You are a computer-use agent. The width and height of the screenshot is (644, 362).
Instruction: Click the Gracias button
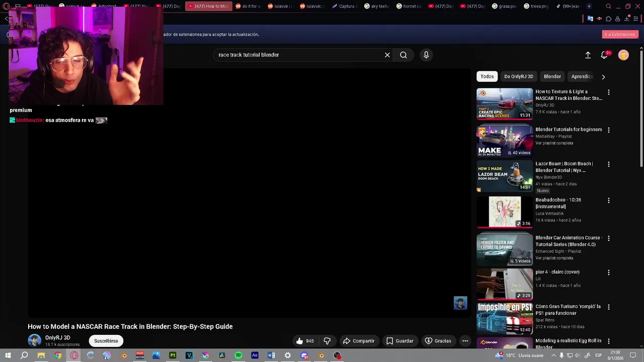[438, 341]
